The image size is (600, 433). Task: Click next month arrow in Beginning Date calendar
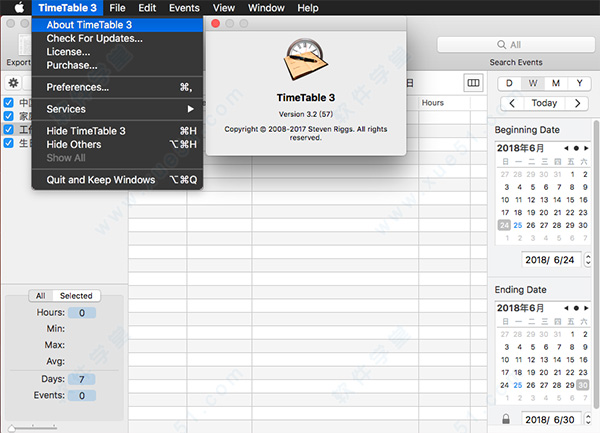(586, 148)
